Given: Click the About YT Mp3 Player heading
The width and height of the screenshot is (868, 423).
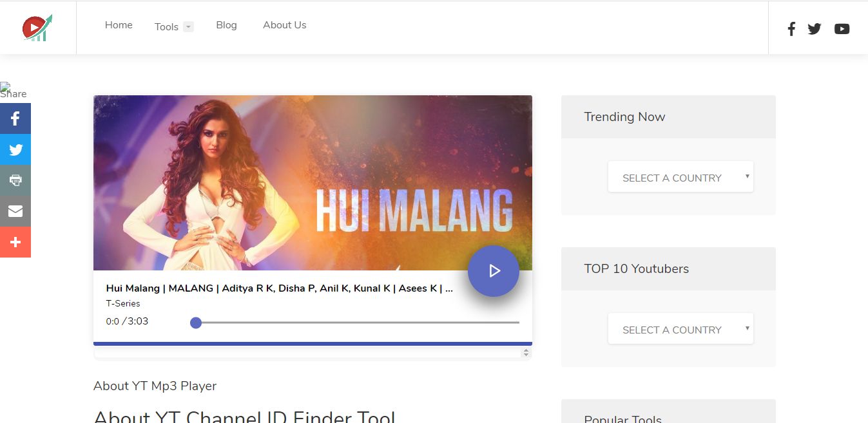Looking at the screenshot, I should click(155, 386).
